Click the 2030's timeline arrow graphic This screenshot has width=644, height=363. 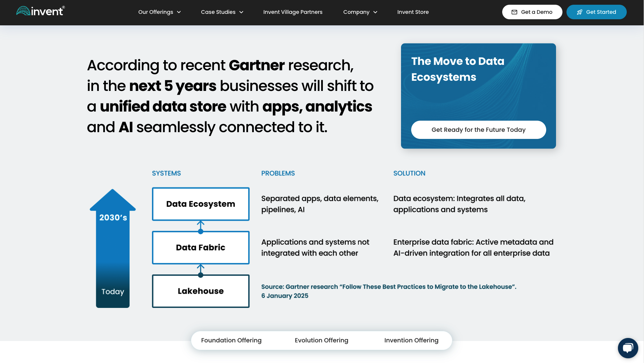coord(113,248)
